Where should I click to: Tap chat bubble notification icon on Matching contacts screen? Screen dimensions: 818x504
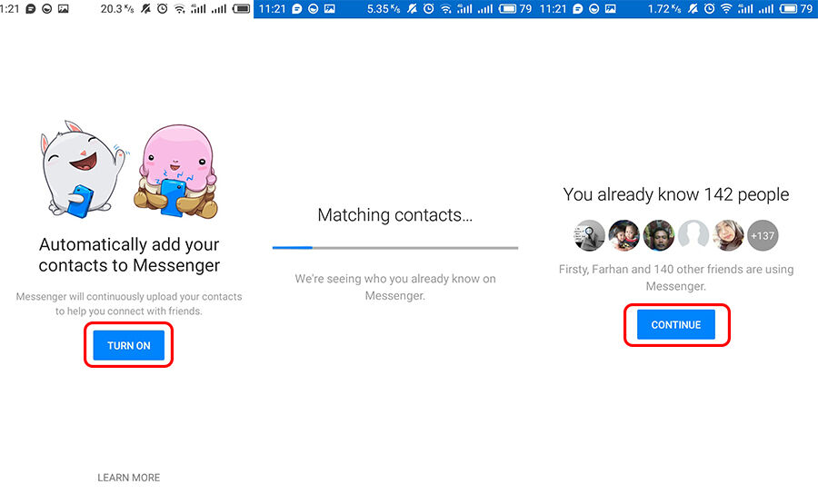[x=297, y=9]
